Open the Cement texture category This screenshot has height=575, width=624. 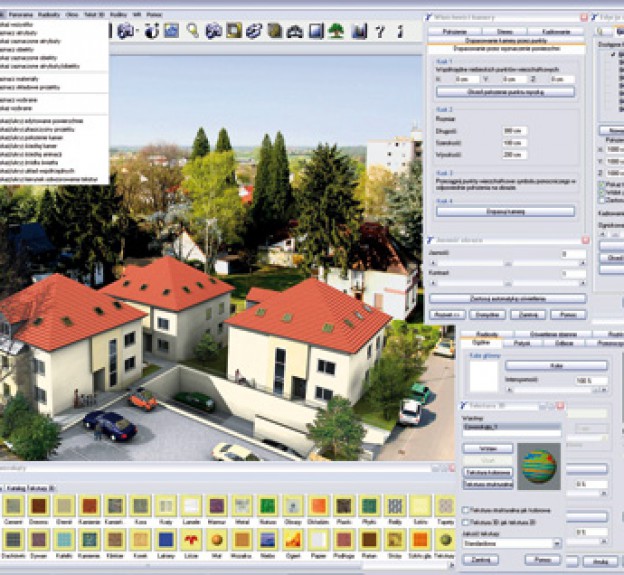click(x=13, y=506)
